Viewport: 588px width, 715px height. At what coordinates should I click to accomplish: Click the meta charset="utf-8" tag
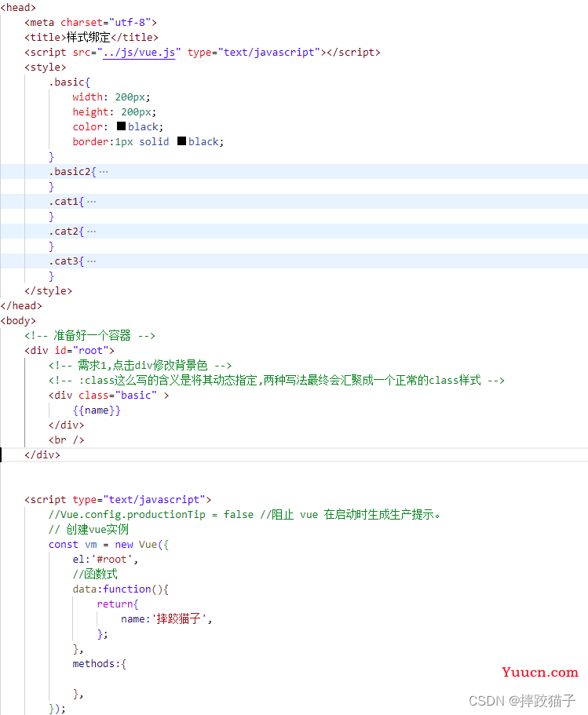(x=91, y=22)
